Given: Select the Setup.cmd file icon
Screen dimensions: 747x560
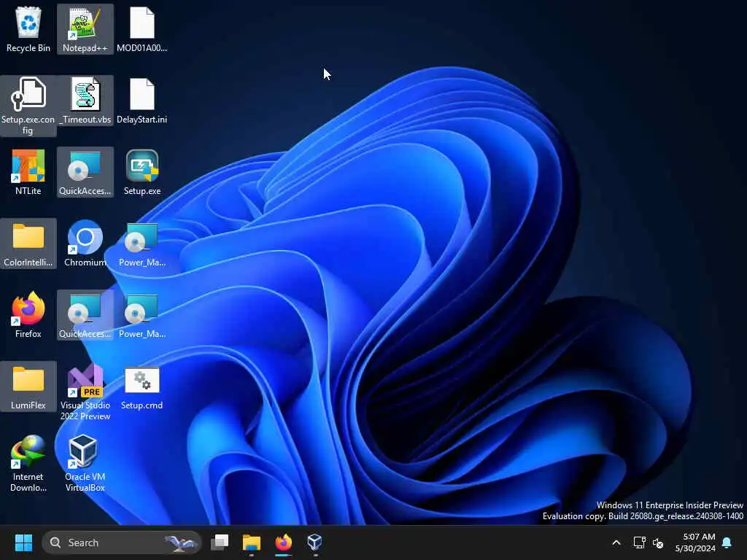Looking at the screenshot, I should 142,386.
